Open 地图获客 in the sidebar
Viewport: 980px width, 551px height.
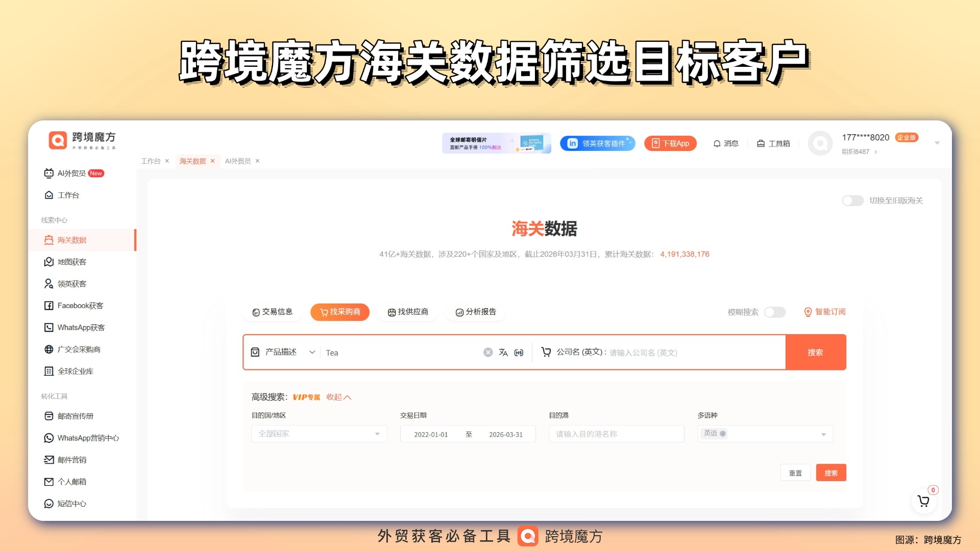click(x=71, y=262)
